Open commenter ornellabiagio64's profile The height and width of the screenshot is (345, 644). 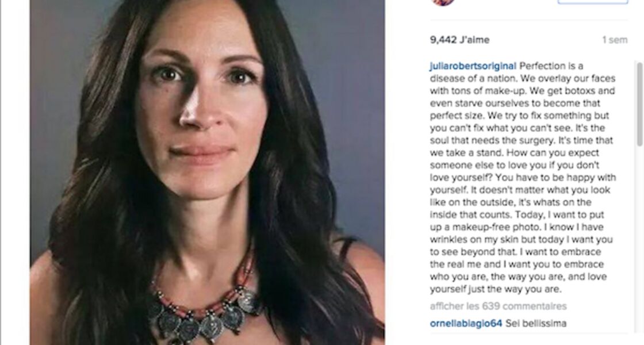[x=466, y=324]
